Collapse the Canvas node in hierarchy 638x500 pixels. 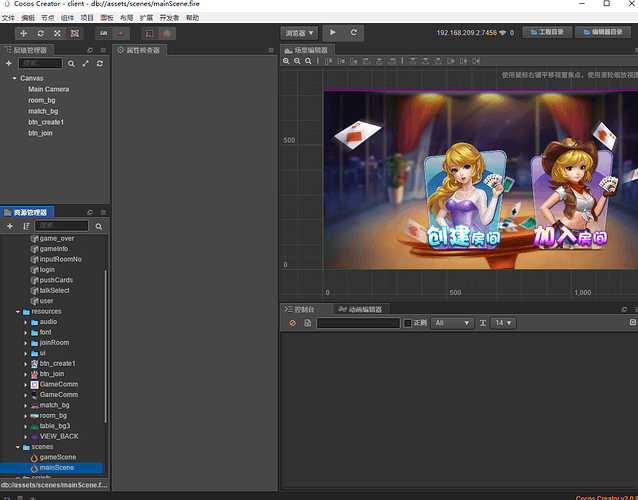pos(14,78)
